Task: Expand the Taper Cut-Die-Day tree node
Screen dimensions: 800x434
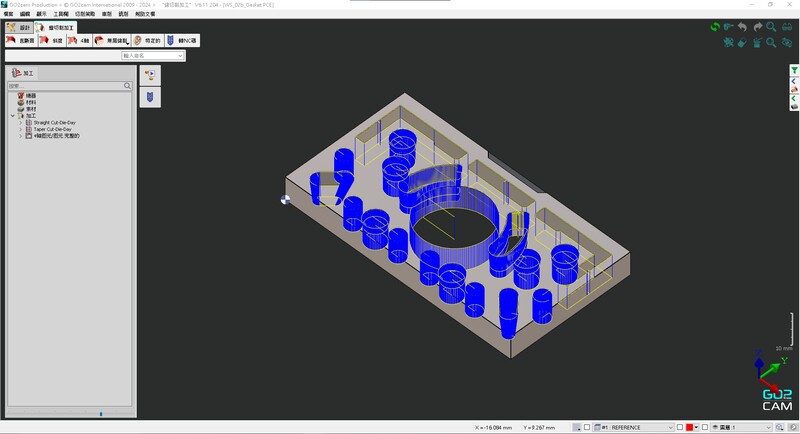Action: click(x=20, y=129)
